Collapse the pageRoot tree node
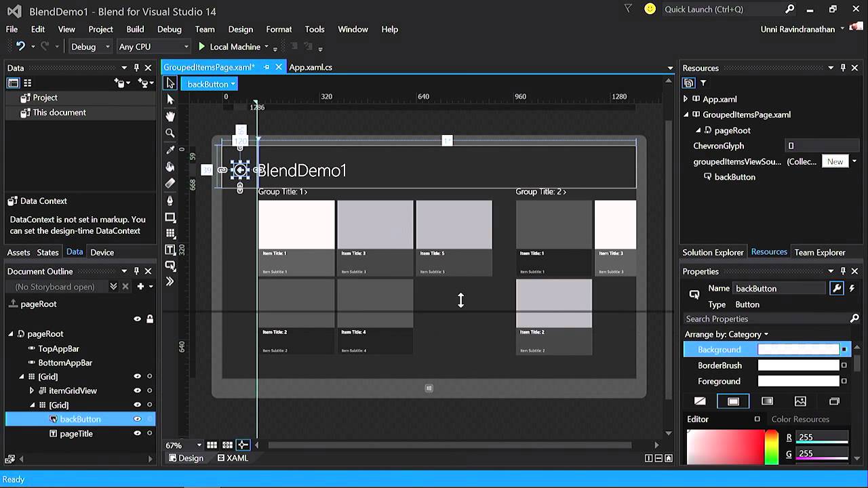This screenshot has width=868, height=488. pos(11,333)
